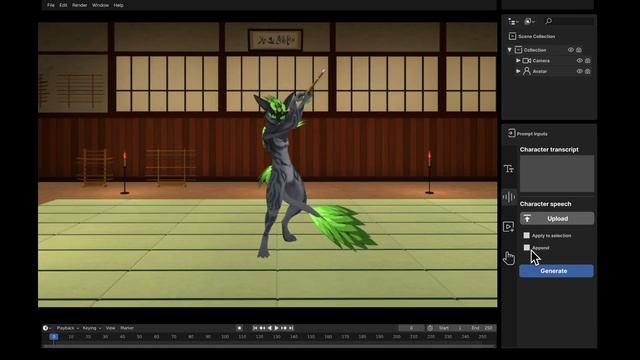640x360 pixels.
Task: Expand the Avatar tree item arrow
Action: [x=518, y=71]
